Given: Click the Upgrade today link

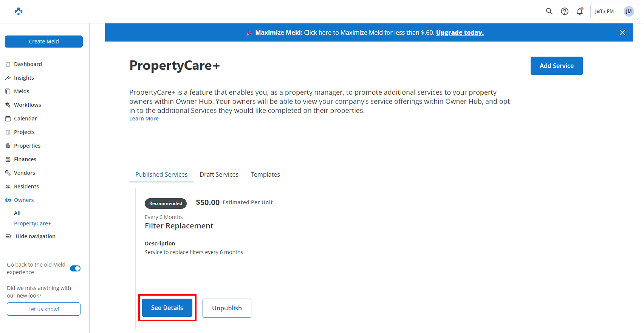Looking at the screenshot, I should 460,32.
